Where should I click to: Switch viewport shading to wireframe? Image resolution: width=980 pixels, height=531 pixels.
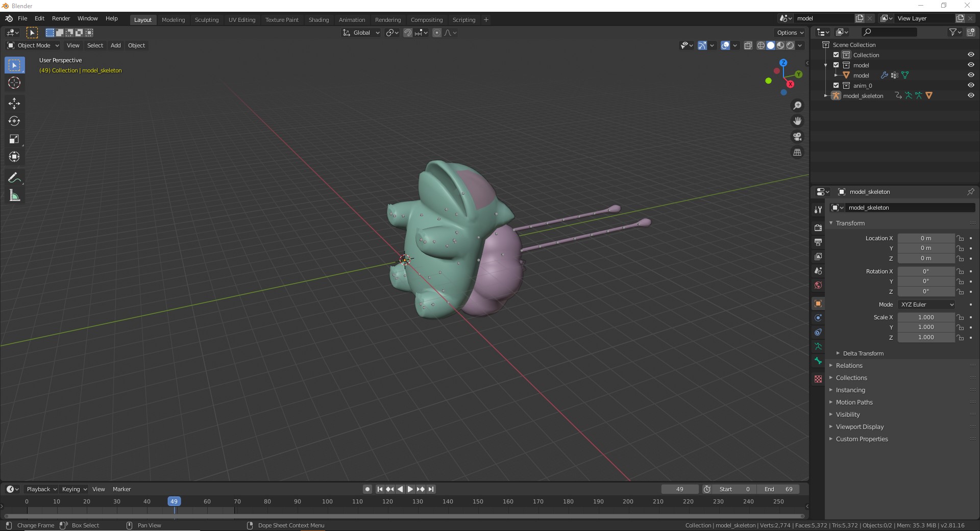(x=761, y=46)
